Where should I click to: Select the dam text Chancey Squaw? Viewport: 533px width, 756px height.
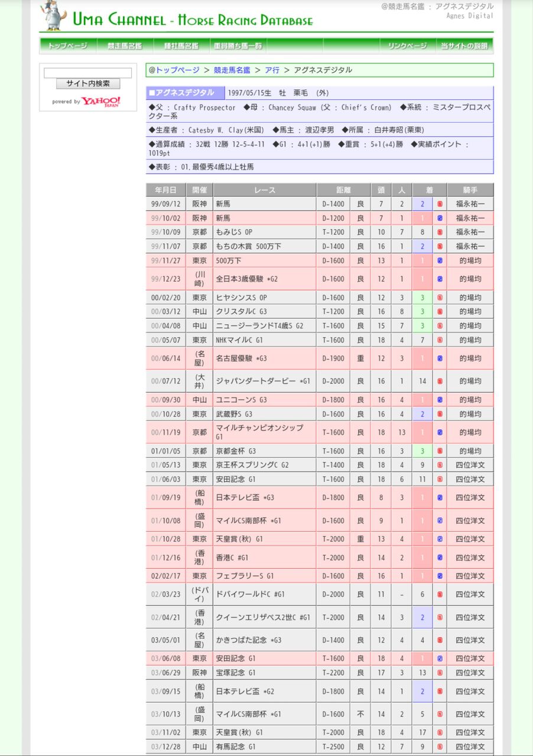[x=292, y=107]
